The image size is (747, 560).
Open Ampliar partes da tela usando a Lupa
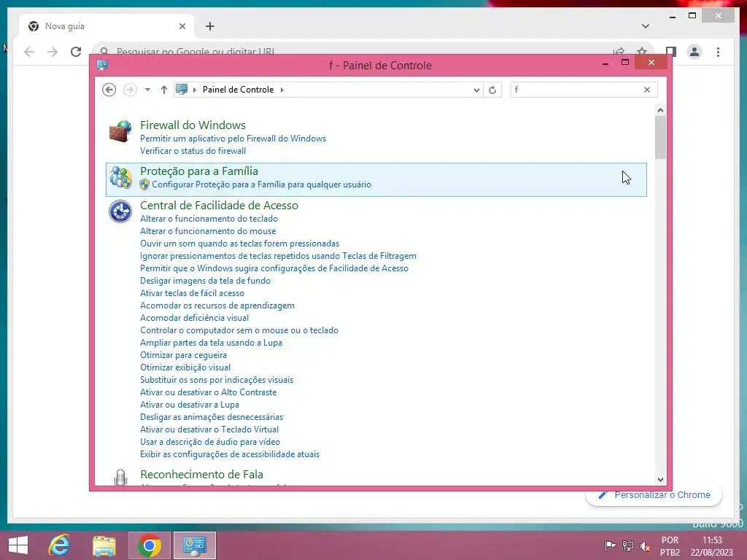coord(211,343)
